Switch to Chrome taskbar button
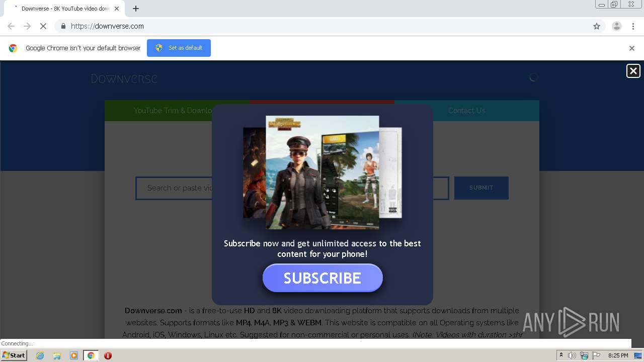This screenshot has width=644, height=362. tap(91, 355)
